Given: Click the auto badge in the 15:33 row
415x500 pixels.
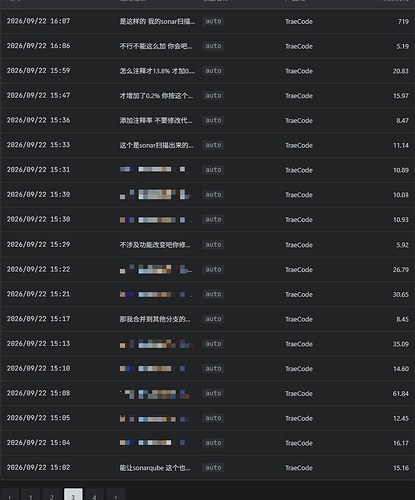Looking at the screenshot, I should [x=213, y=145].
